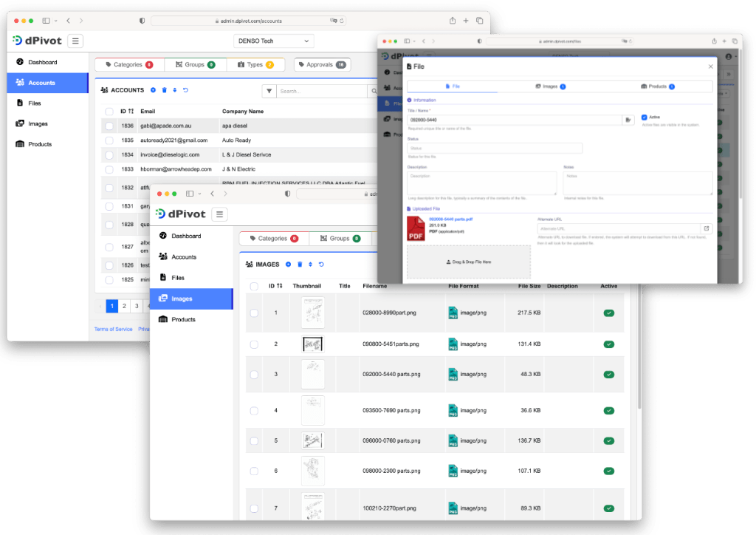Check the box for image 028000-8990part.png

pyautogui.click(x=254, y=313)
